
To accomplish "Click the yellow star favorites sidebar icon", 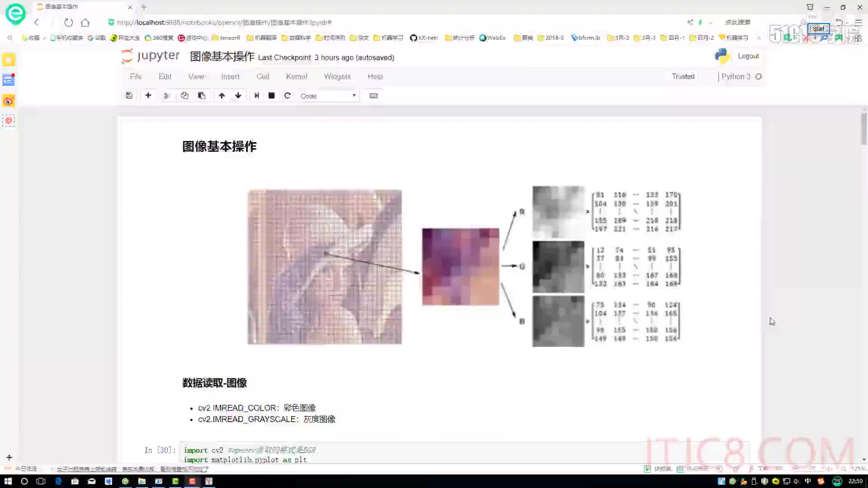I will pos(9,60).
